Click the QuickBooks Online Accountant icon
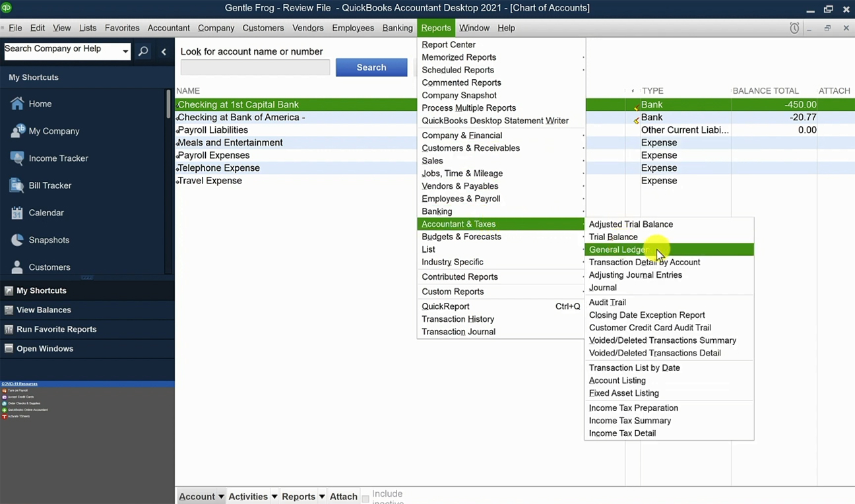 pyautogui.click(x=5, y=410)
